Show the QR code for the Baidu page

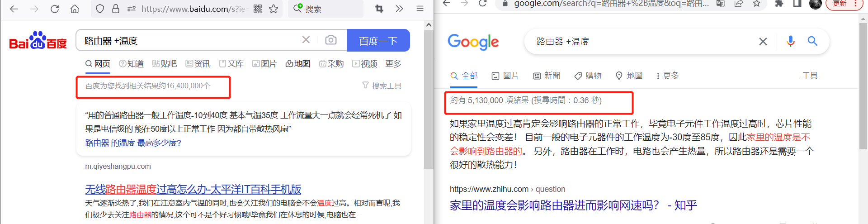coord(258,9)
